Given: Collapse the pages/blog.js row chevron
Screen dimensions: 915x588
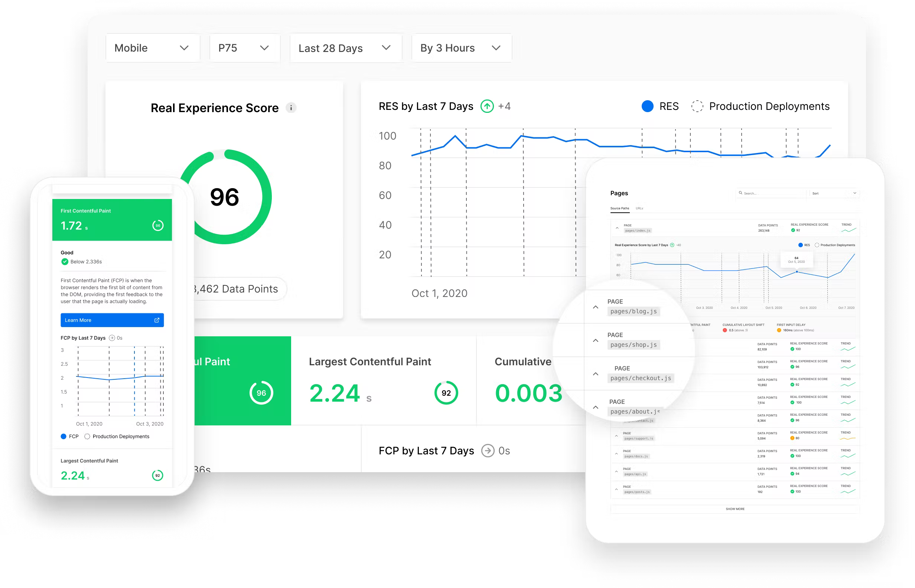Looking at the screenshot, I should 595,307.
